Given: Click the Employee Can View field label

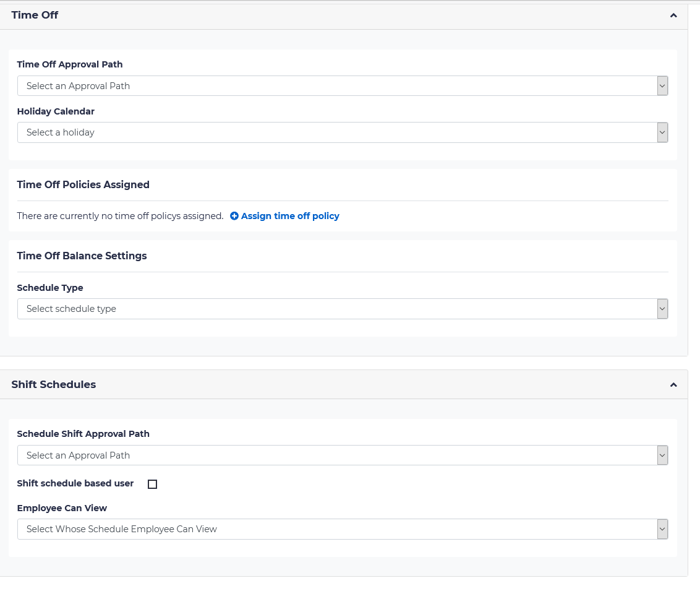Looking at the screenshot, I should point(62,508).
